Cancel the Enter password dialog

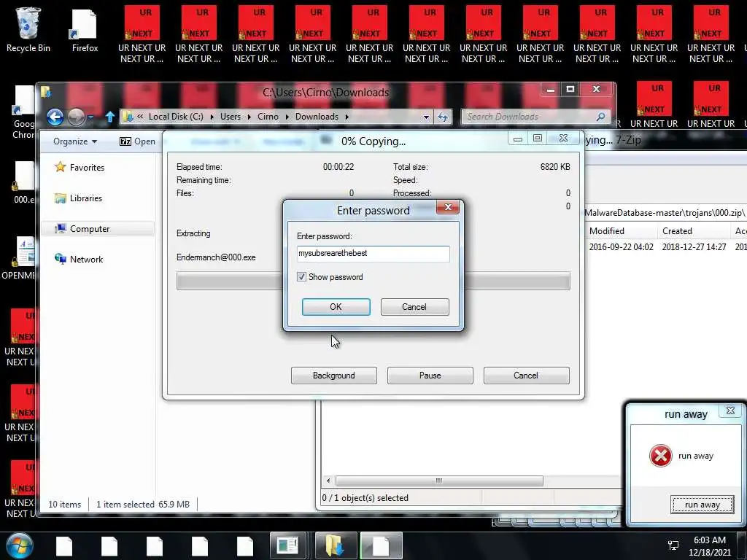click(x=414, y=307)
